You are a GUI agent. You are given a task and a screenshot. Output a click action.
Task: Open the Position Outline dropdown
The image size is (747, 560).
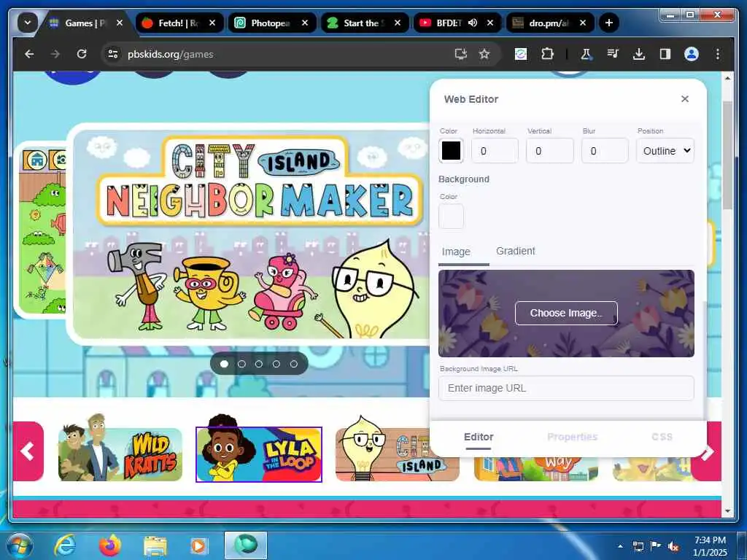665,151
